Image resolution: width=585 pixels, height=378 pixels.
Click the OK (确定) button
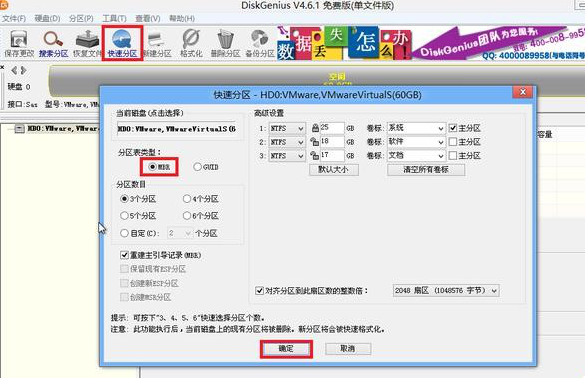(286, 349)
